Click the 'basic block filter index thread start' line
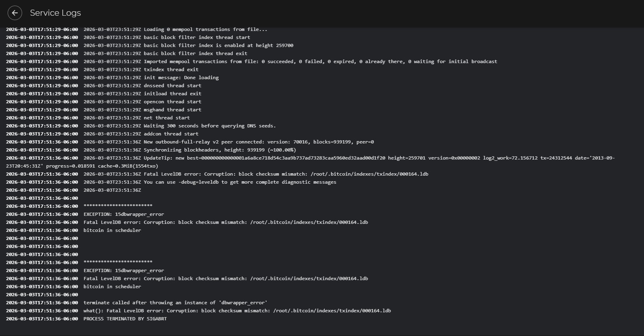644x336 pixels. point(197,37)
